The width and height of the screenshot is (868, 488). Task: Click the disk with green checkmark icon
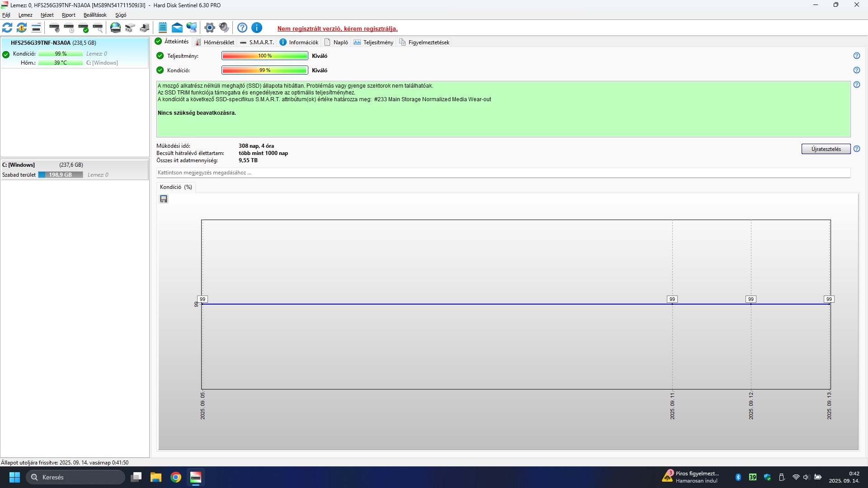pyautogui.click(x=84, y=28)
